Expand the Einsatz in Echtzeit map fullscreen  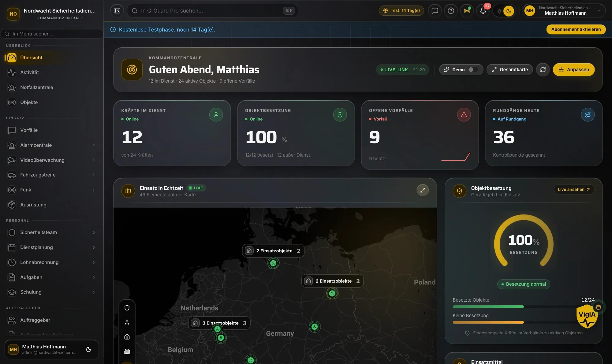pos(423,190)
